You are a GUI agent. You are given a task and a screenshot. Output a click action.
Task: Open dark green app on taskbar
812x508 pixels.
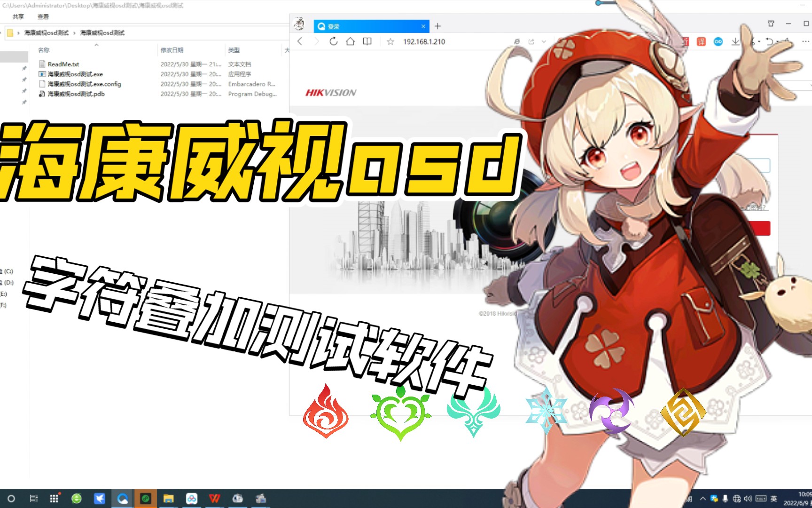tap(146, 499)
